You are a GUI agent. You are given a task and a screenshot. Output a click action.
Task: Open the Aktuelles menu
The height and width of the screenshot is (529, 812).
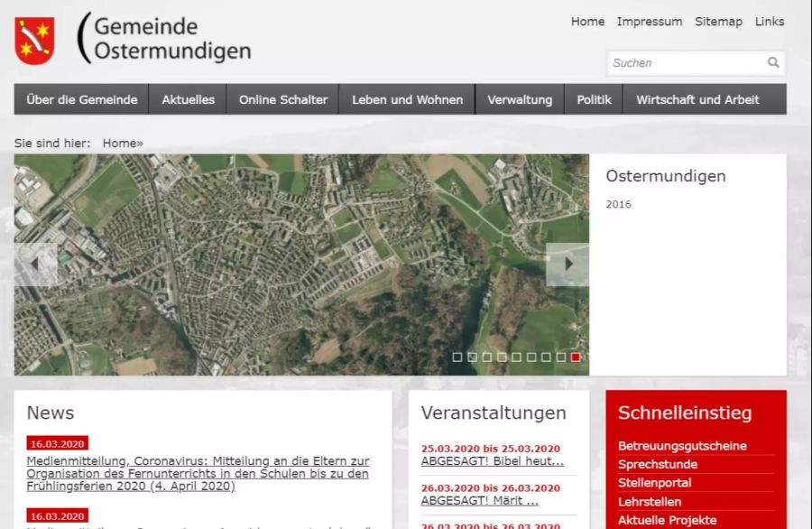[188, 99]
